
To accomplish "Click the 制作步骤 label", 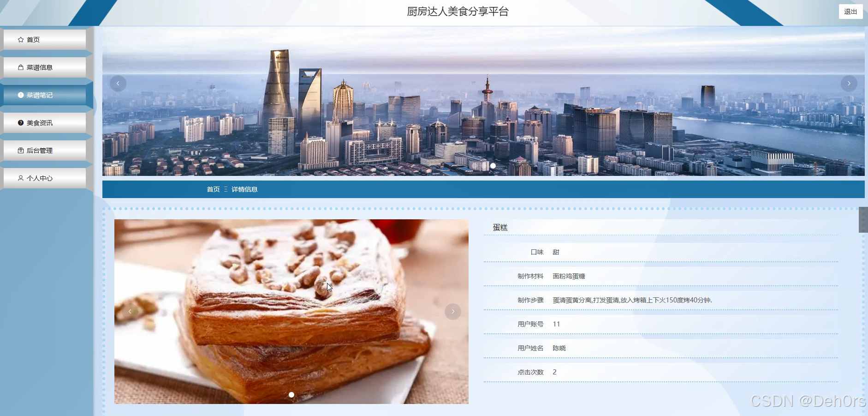I will [530, 300].
